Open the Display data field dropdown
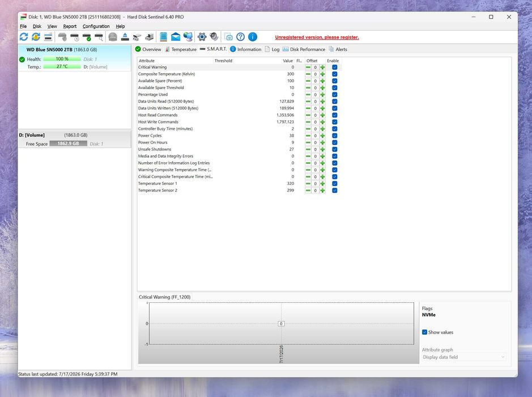 click(x=464, y=357)
